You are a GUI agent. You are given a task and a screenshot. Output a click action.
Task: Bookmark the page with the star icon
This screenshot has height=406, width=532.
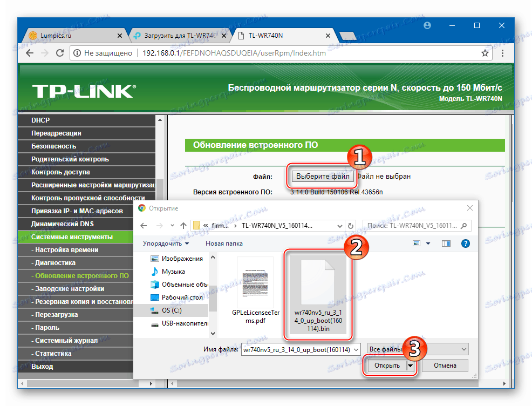click(x=485, y=53)
